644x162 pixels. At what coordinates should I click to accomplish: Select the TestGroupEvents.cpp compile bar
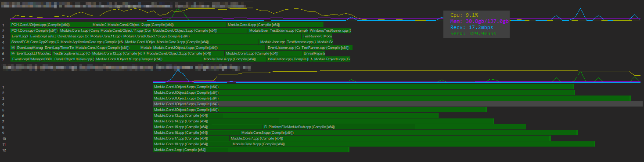pyautogui.click(x=71, y=53)
